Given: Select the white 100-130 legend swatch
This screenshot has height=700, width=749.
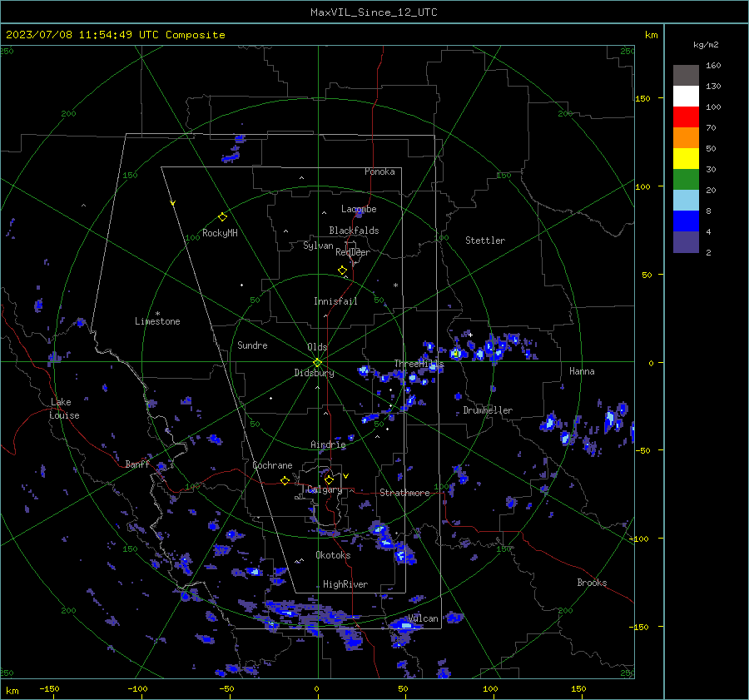Looking at the screenshot, I should (x=686, y=97).
